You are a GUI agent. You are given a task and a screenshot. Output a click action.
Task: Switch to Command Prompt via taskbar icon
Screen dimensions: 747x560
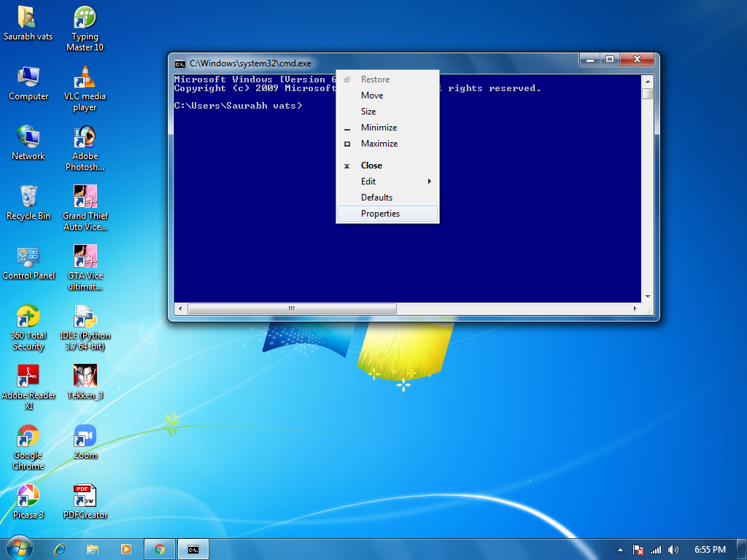click(193, 548)
